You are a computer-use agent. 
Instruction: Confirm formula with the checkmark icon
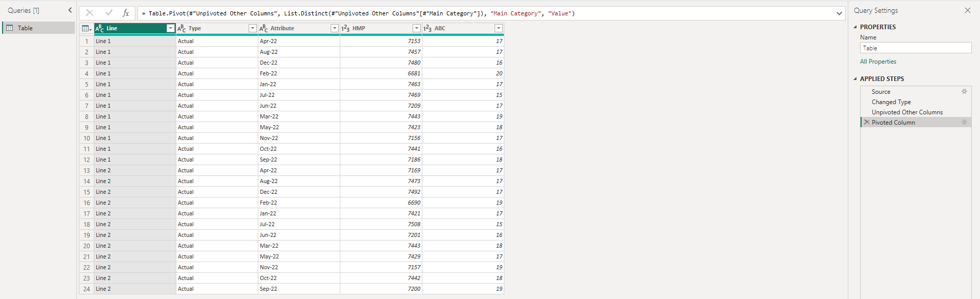pos(109,13)
